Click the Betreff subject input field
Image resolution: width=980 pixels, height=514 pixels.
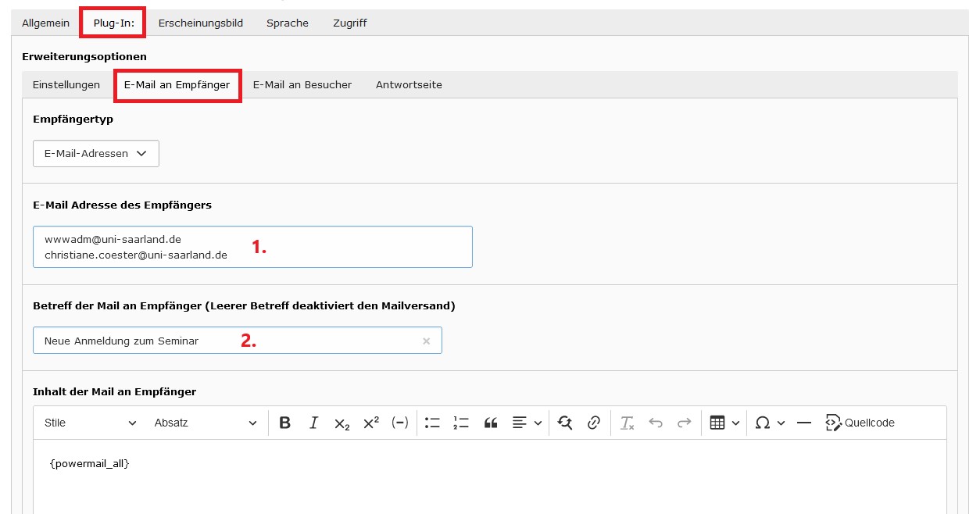[238, 341]
